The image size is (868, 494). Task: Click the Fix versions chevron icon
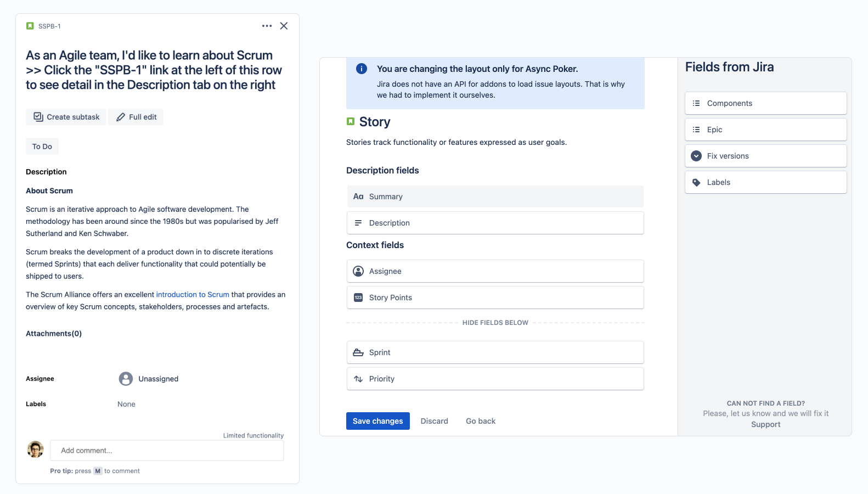point(696,156)
